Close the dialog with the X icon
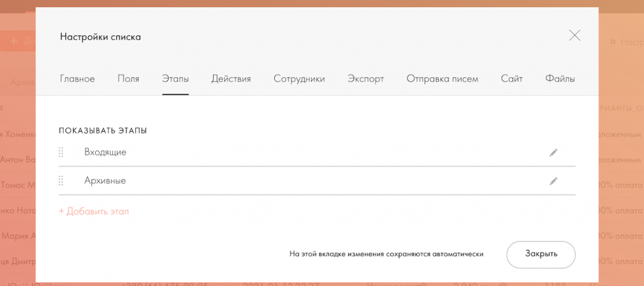This screenshot has height=286, width=644. pyautogui.click(x=574, y=36)
